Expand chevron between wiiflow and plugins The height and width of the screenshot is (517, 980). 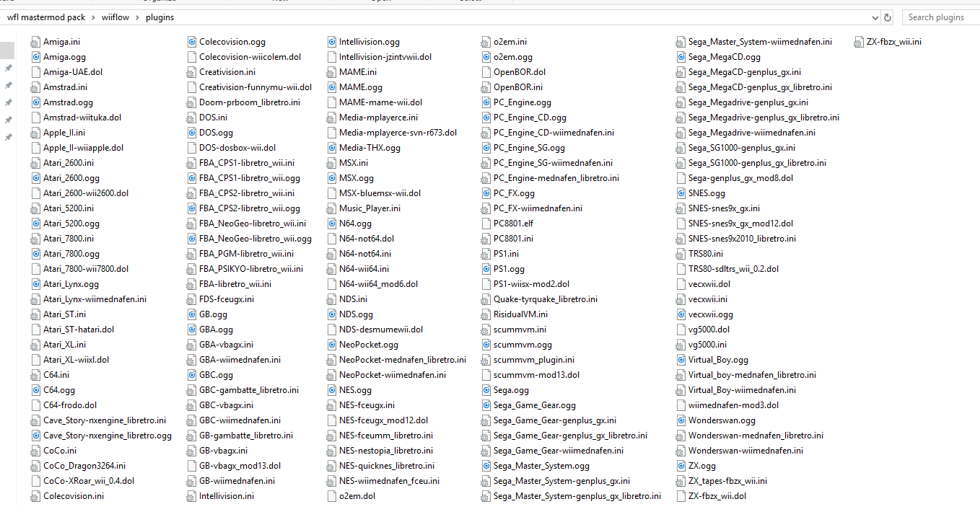139,17
